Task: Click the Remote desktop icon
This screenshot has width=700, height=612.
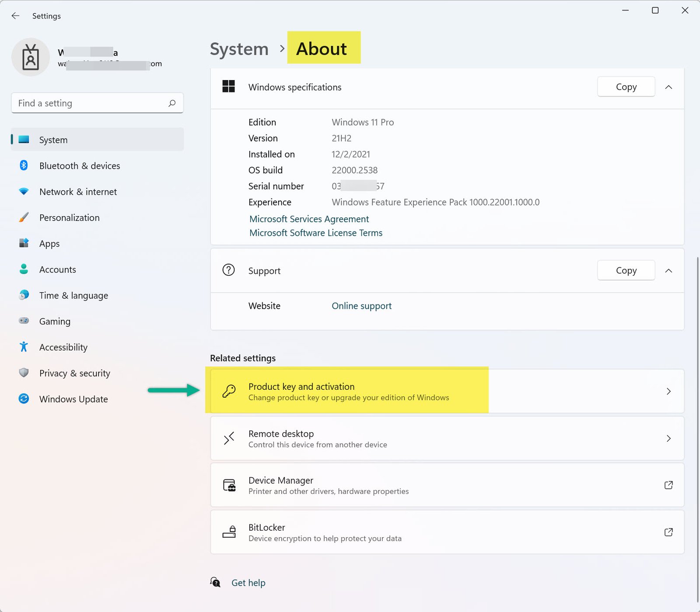Action: [x=229, y=438]
